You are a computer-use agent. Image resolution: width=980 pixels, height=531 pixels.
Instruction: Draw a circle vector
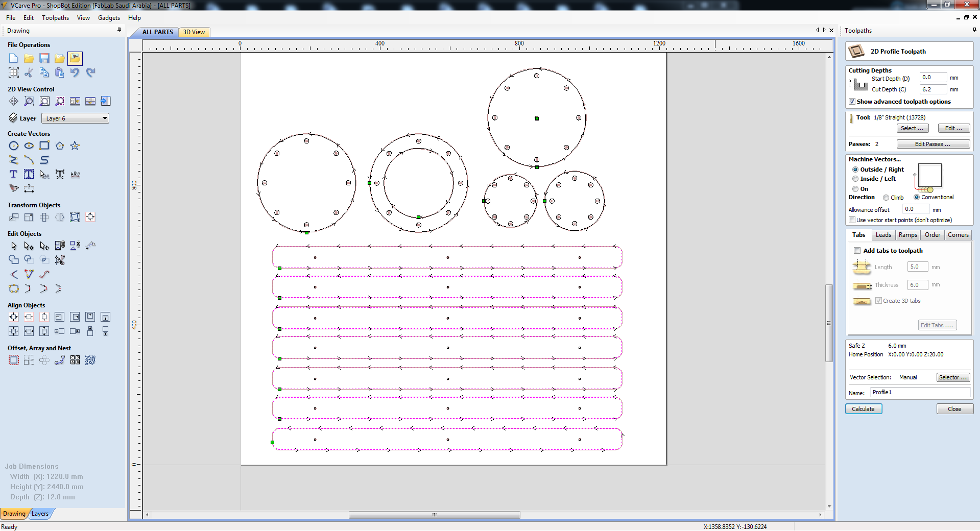point(14,146)
